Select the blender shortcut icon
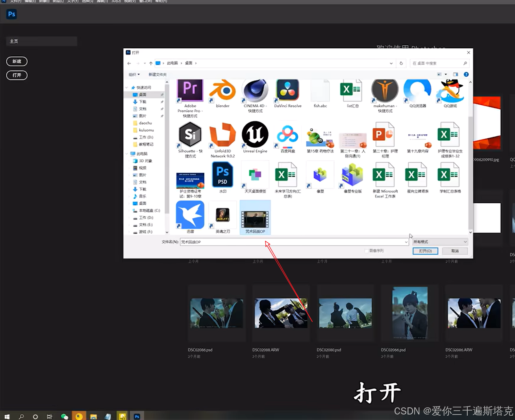Image resolution: width=515 pixels, height=420 pixels. (222, 91)
